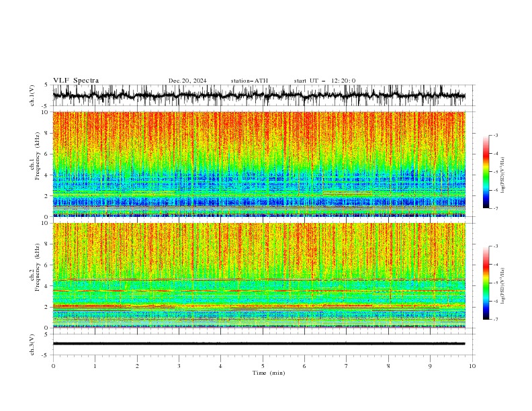The image size is (532, 411).
Task: Click the "station=ATH" header label
Action: tap(249, 81)
